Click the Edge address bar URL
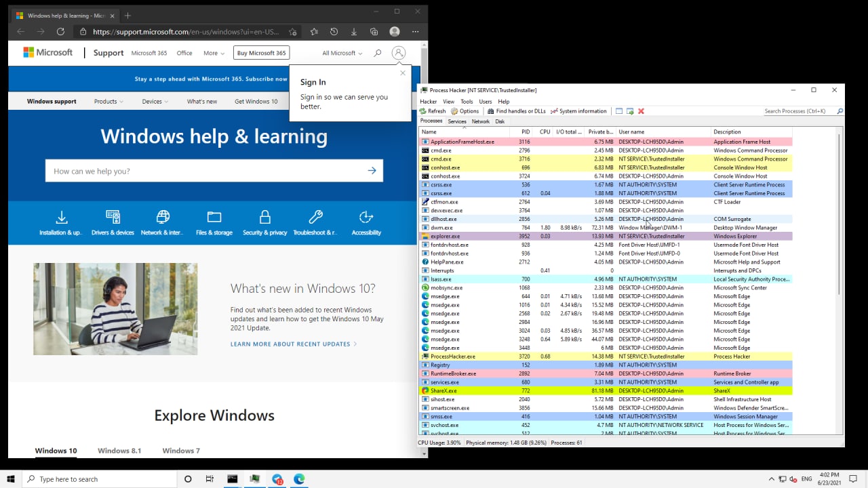868x488 pixels. click(186, 32)
